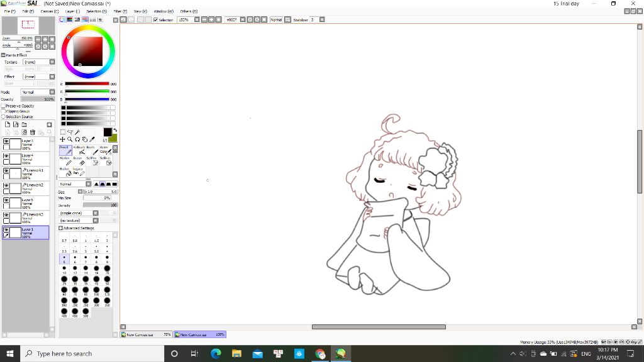
Task: Create a new layer folder
Action: click(x=25, y=124)
